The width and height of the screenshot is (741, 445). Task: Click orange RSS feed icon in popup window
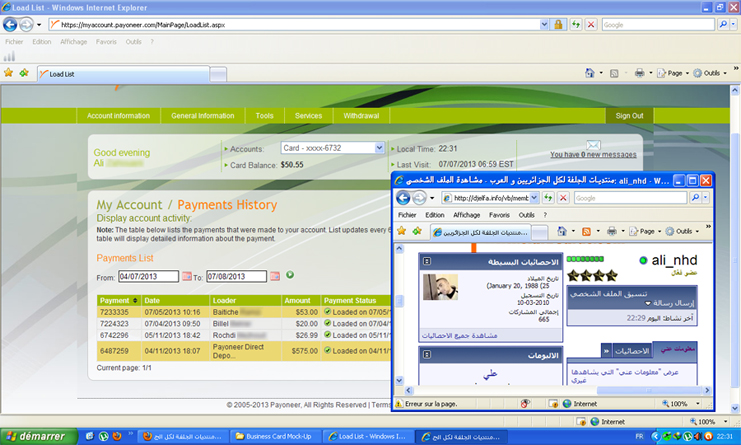point(586,231)
